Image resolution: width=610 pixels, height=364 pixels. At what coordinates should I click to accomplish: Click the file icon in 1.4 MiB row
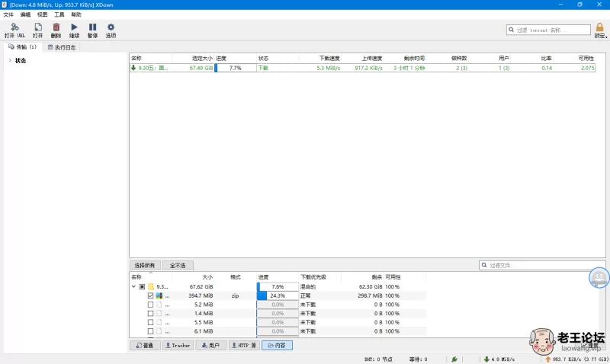[x=159, y=314]
